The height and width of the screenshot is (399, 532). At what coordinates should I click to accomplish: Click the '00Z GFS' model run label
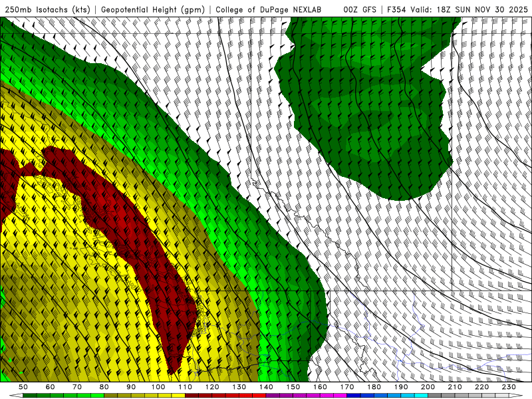click(360, 9)
